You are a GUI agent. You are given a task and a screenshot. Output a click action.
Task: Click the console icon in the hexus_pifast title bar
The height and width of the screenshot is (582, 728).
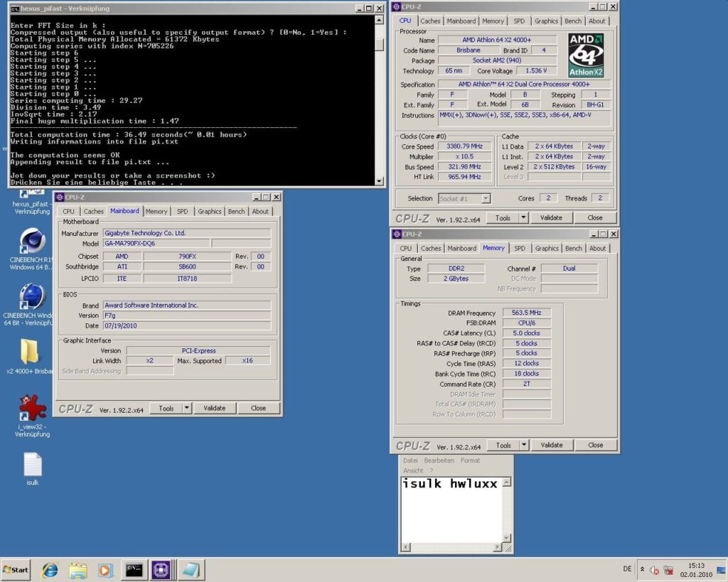coord(15,9)
